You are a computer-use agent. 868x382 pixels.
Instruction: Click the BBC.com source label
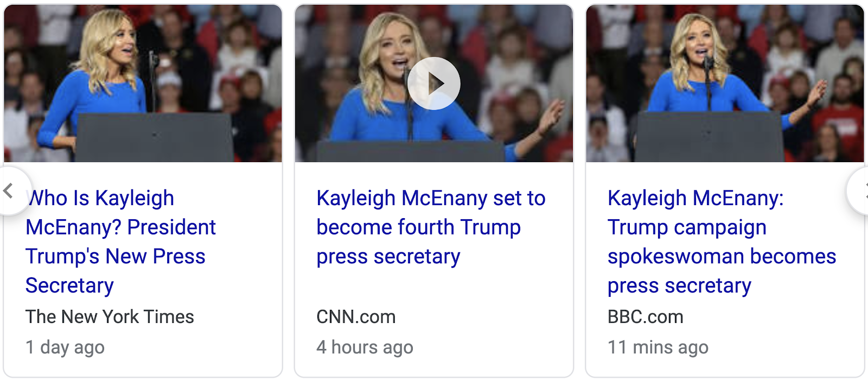coord(645,317)
